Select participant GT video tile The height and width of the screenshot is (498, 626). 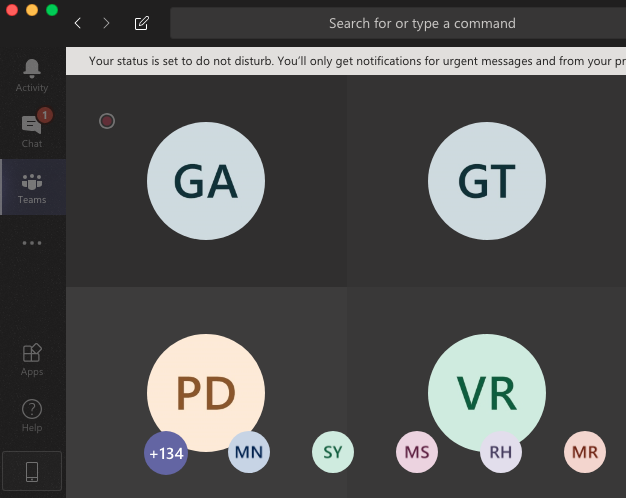click(487, 181)
